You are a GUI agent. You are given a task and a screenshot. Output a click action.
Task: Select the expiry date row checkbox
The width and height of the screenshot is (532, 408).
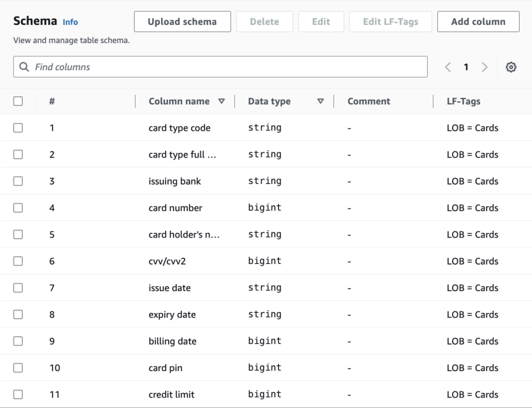[x=18, y=314]
